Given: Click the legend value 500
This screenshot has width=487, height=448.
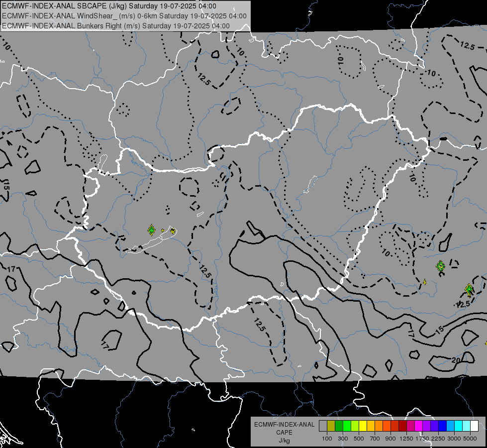Looking at the screenshot, I should (x=359, y=439).
